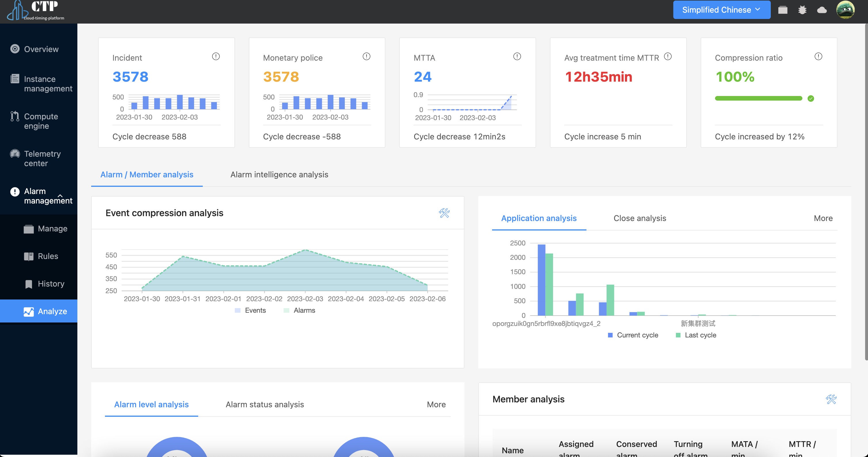Switch to Alarm / Member analysis tab
Screen dimensions: 868x457
pos(147,174)
